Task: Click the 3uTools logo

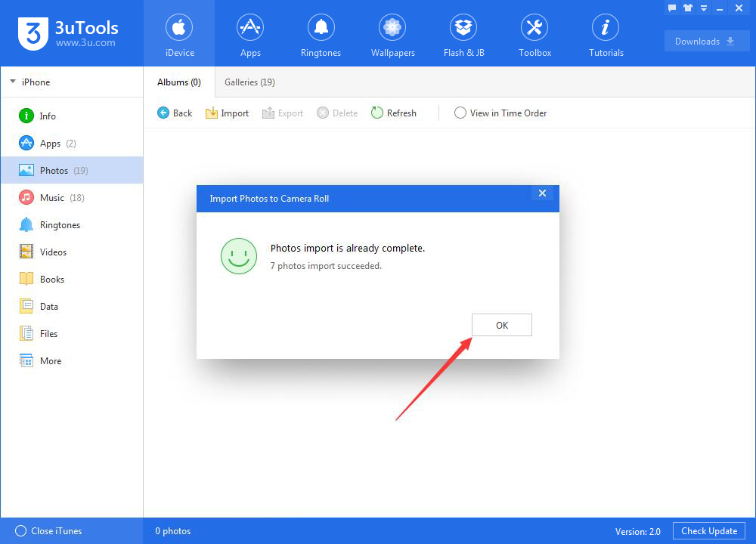Action: pos(67,33)
